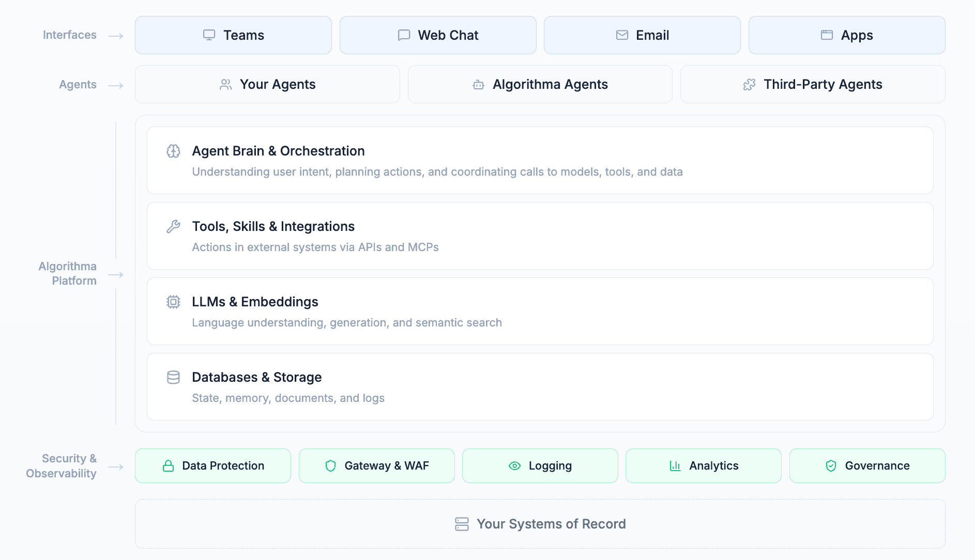
Task: Open the Web Chat interface card
Action: (438, 35)
